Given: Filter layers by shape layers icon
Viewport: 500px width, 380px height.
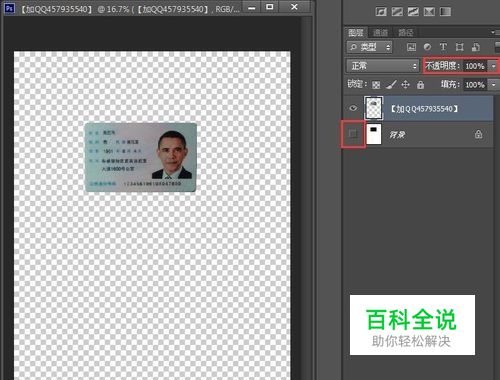Looking at the screenshot, I should (x=460, y=47).
